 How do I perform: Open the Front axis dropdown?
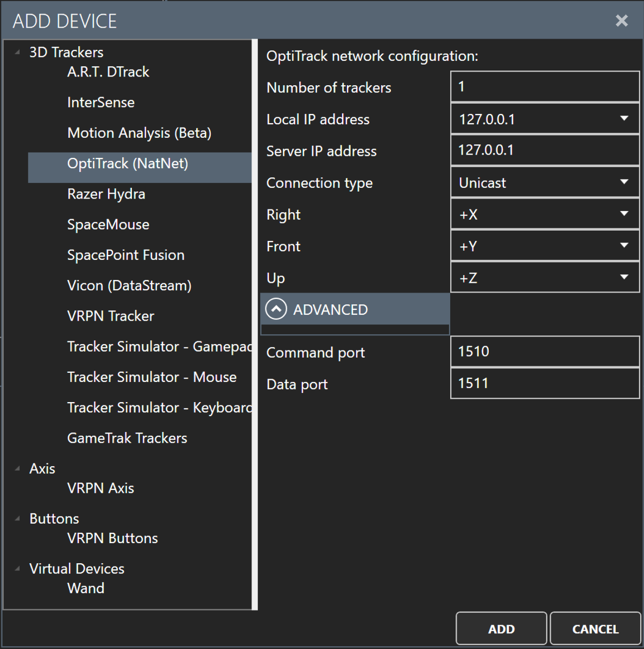point(545,246)
